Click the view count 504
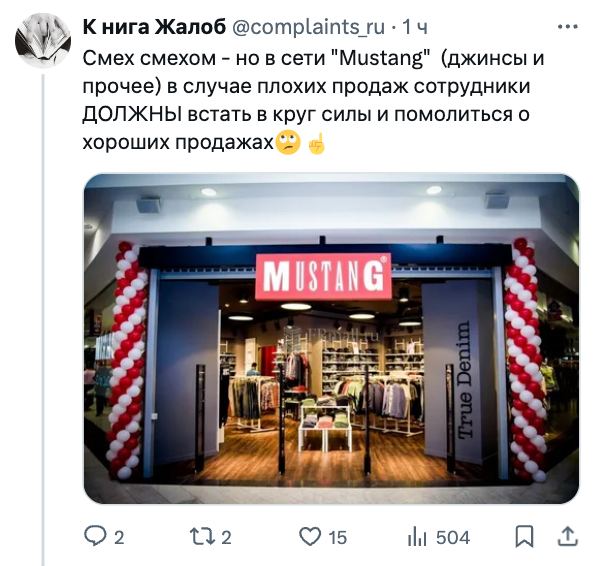This screenshot has height=566, width=594. click(x=453, y=538)
